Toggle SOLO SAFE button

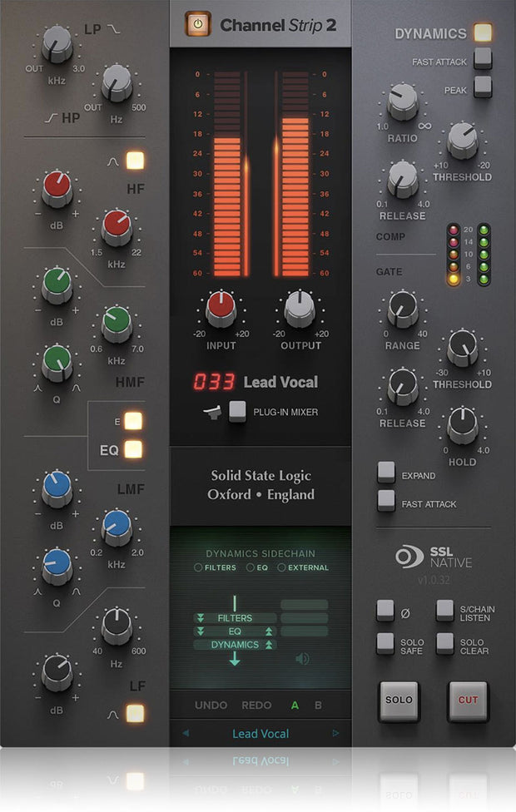385,642
